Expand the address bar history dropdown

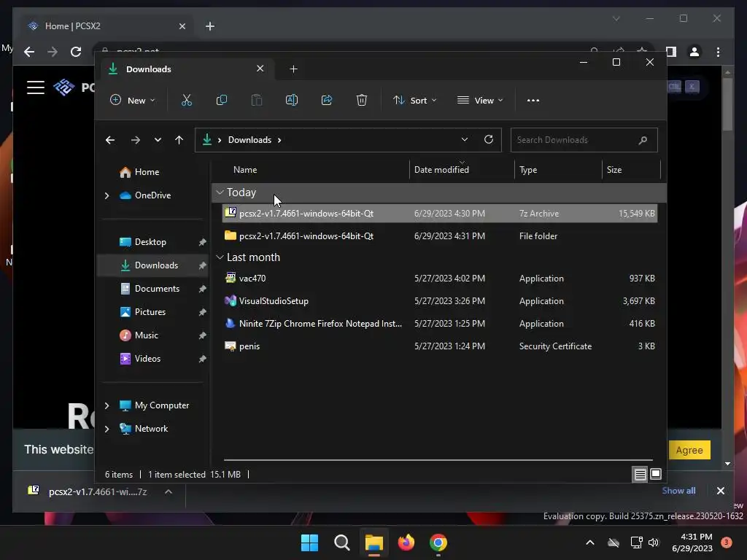click(x=465, y=139)
